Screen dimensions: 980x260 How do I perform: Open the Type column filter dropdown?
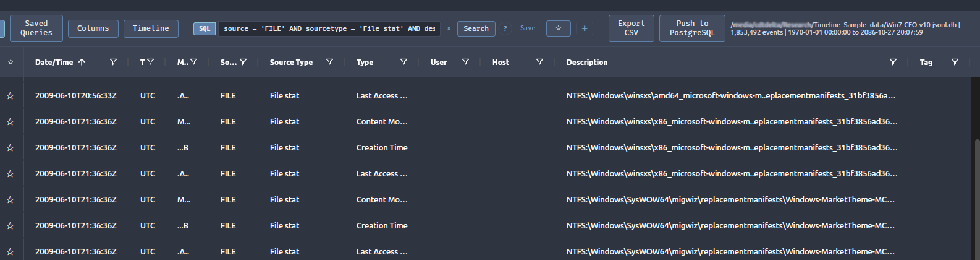[403, 62]
